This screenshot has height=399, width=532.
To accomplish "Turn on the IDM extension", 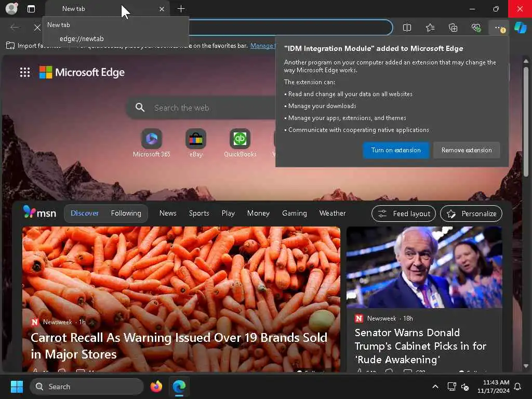I will tap(396, 150).
